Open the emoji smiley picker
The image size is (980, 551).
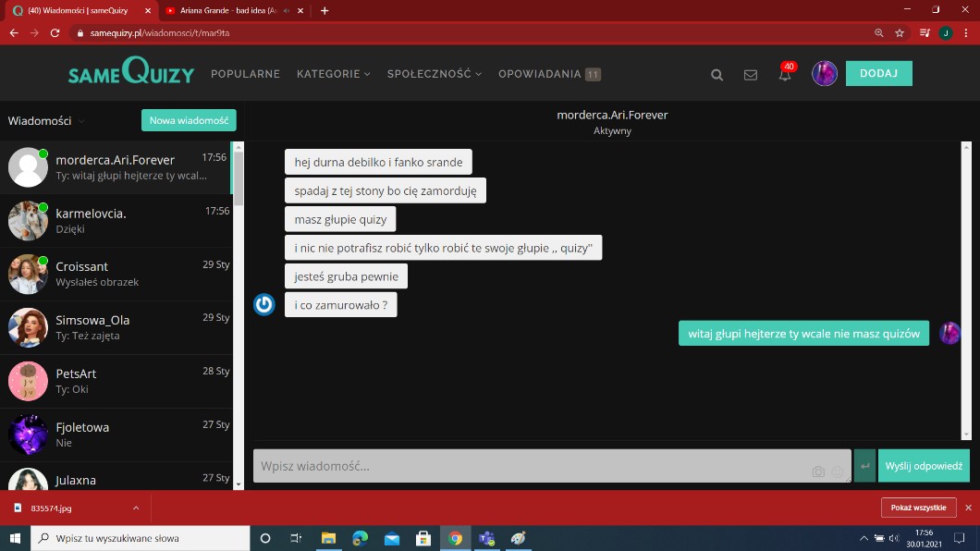(838, 471)
